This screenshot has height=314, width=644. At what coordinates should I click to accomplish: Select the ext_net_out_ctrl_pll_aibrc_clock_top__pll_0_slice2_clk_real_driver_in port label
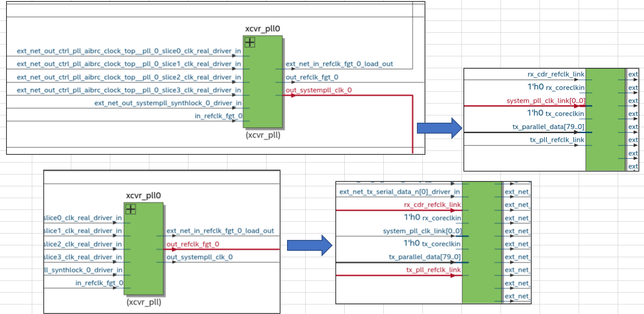(x=129, y=77)
